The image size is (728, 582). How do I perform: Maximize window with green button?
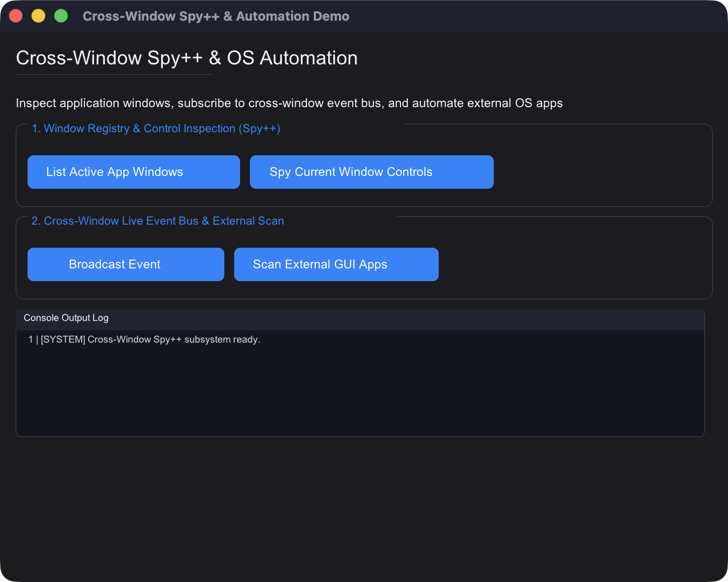click(61, 16)
